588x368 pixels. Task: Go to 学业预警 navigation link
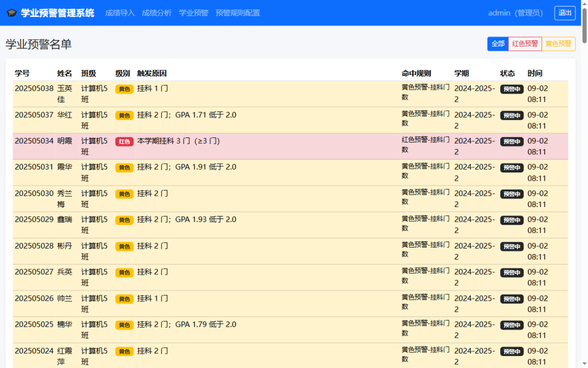coord(193,13)
